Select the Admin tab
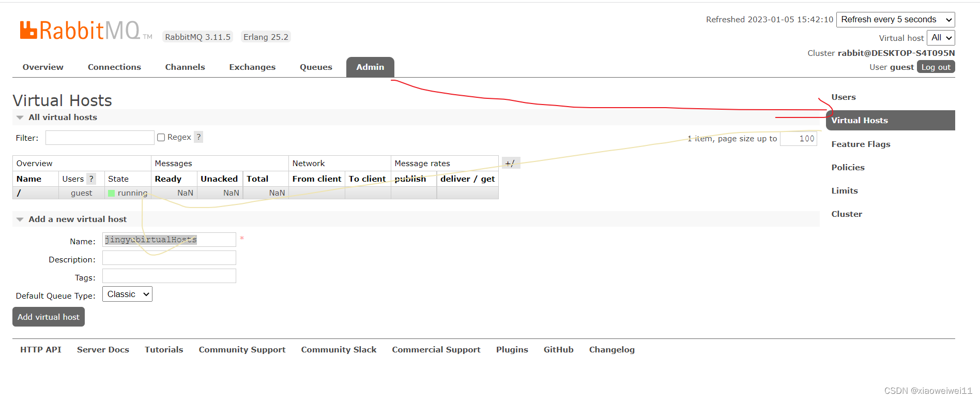 coord(370,67)
